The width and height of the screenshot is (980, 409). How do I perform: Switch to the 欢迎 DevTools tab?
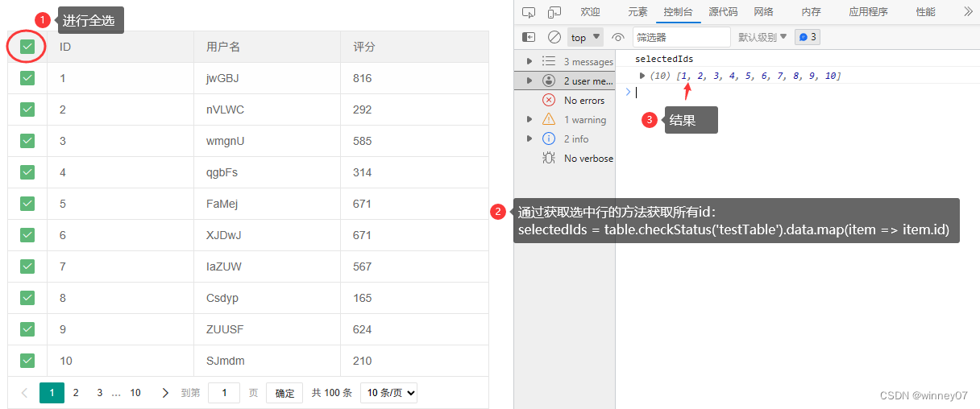tap(590, 12)
